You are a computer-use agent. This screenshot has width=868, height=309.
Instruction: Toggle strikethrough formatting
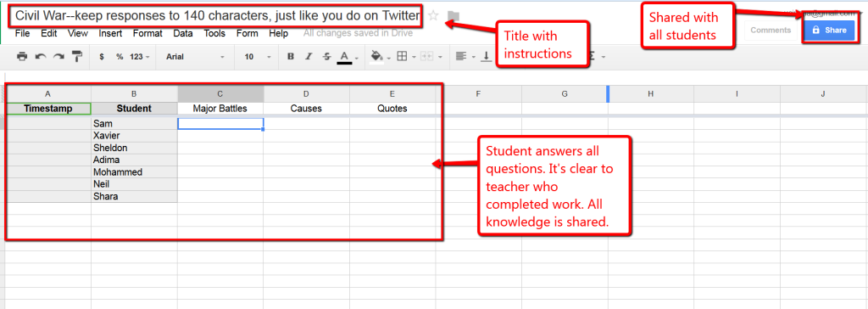coord(326,57)
